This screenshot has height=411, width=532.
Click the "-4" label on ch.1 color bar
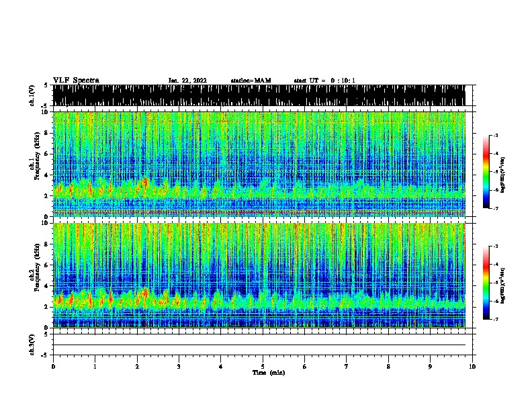point(495,154)
